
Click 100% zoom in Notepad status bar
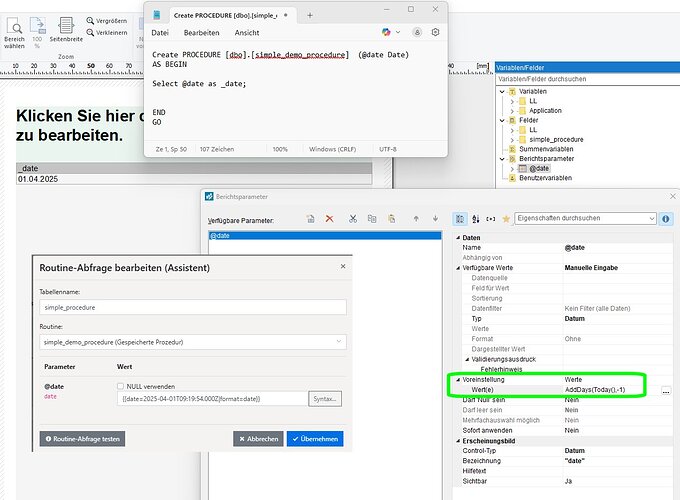(280, 149)
